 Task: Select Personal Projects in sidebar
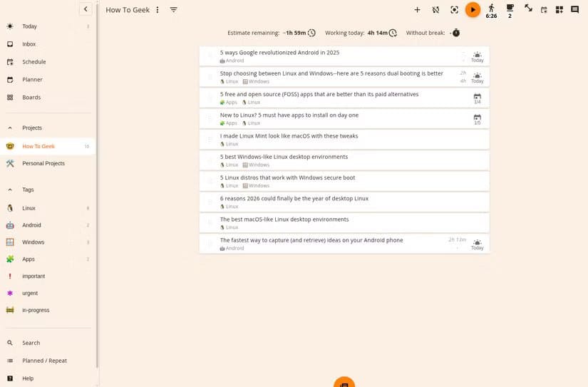pos(48,163)
